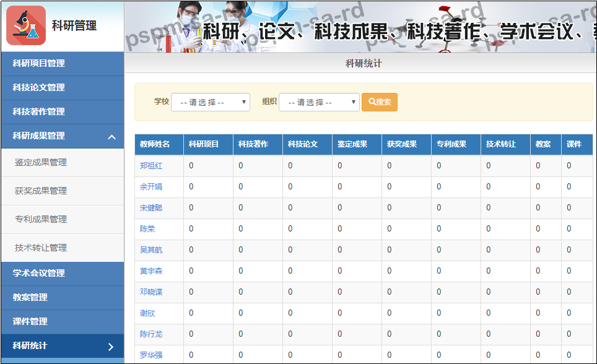Select 课件管理 in sidebar

pyautogui.click(x=30, y=321)
